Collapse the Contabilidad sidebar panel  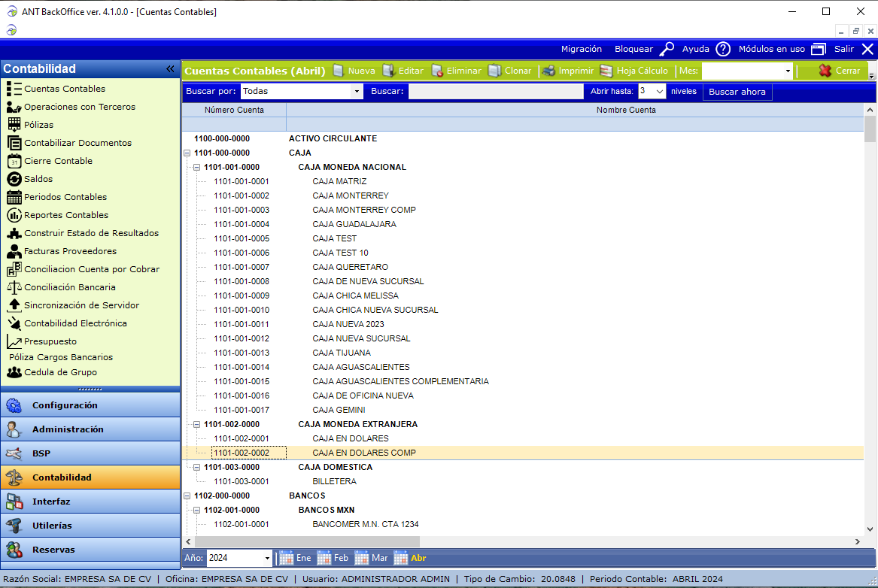pyautogui.click(x=170, y=69)
